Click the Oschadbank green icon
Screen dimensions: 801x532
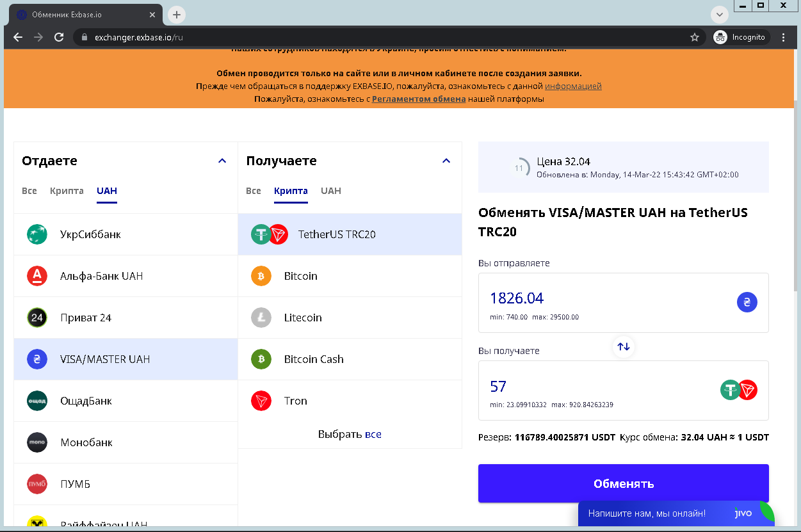[37, 401]
